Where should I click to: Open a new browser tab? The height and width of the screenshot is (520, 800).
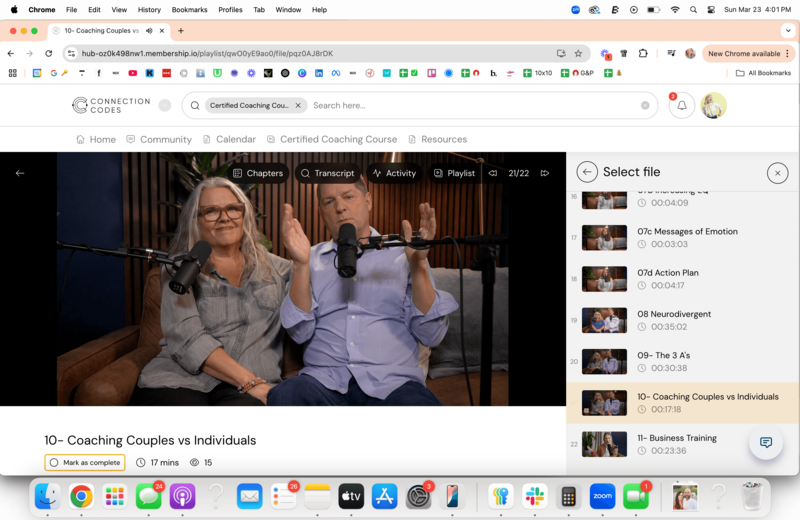181,31
